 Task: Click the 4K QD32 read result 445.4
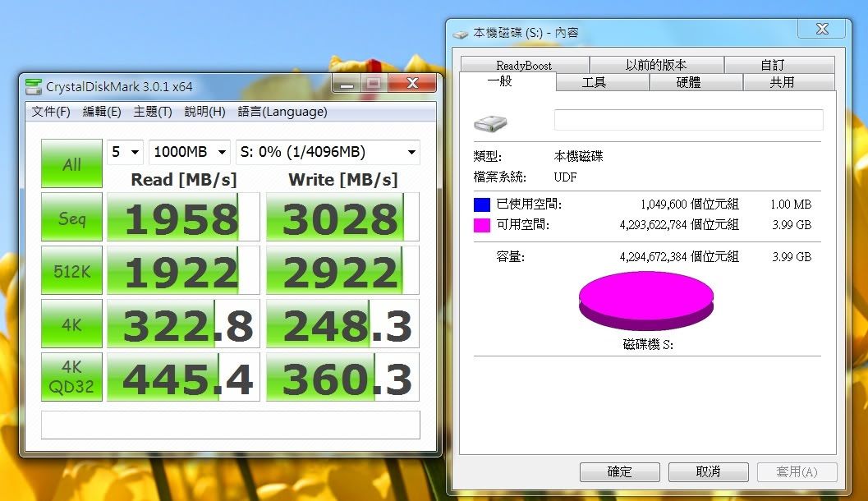point(183,376)
